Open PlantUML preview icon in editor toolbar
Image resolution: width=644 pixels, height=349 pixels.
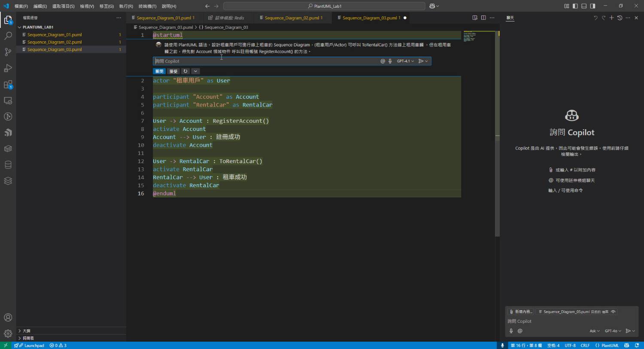coord(475,18)
